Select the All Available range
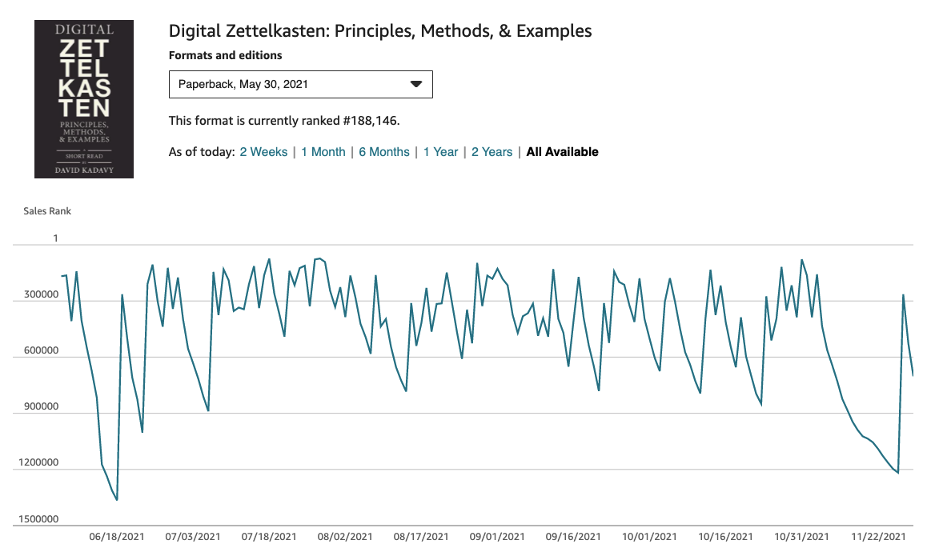 [x=562, y=152]
